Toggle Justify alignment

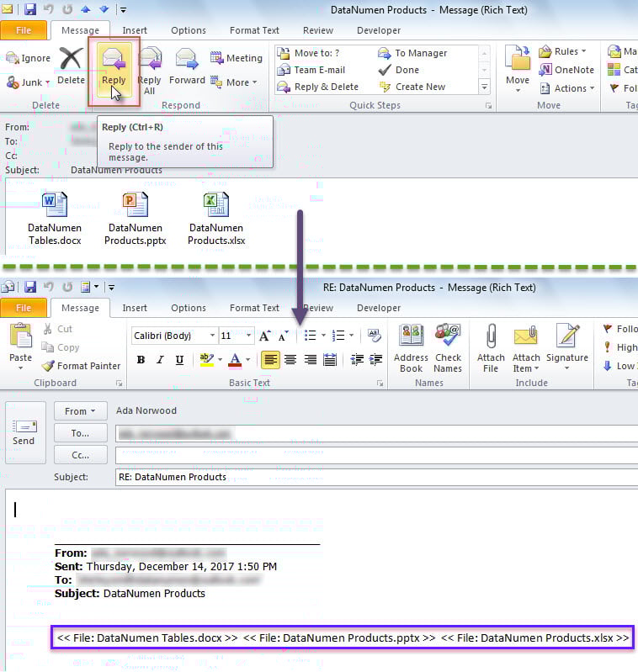330,360
